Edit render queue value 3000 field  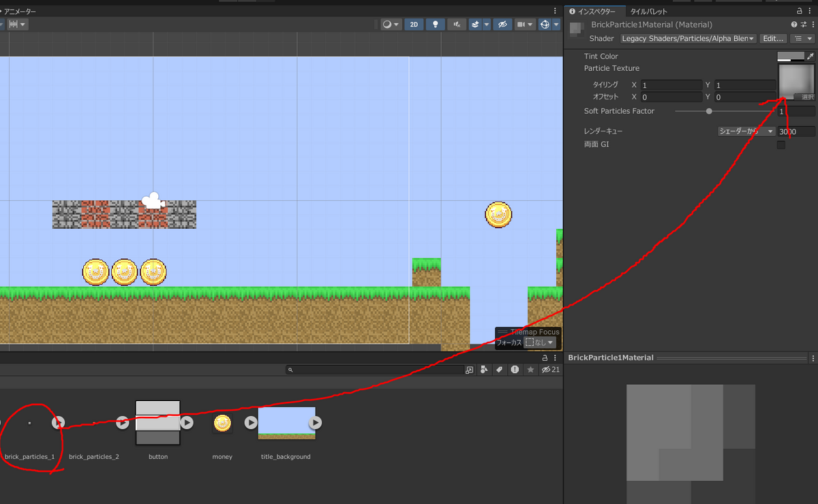796,131
